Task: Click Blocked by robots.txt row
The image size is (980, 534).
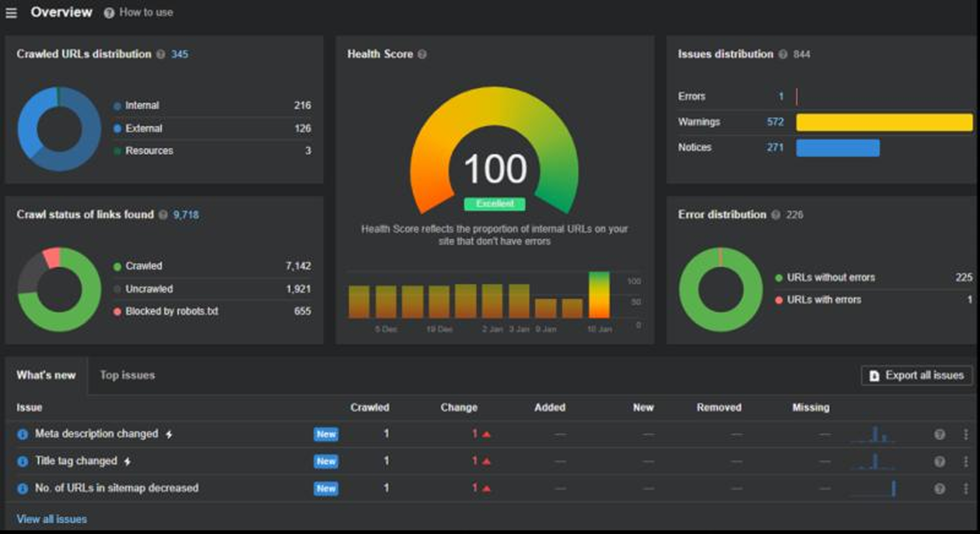Action: tap(212, 311)
